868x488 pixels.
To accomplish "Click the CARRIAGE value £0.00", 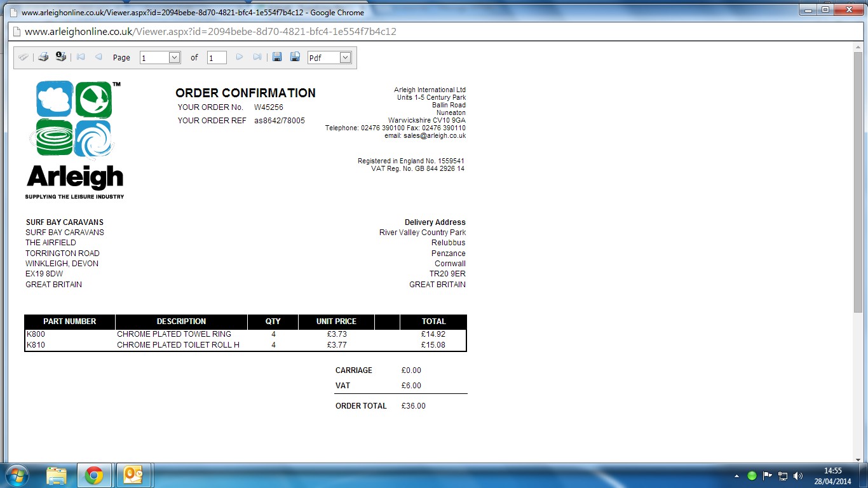I will pyautogui.click(x=412, y=370).
